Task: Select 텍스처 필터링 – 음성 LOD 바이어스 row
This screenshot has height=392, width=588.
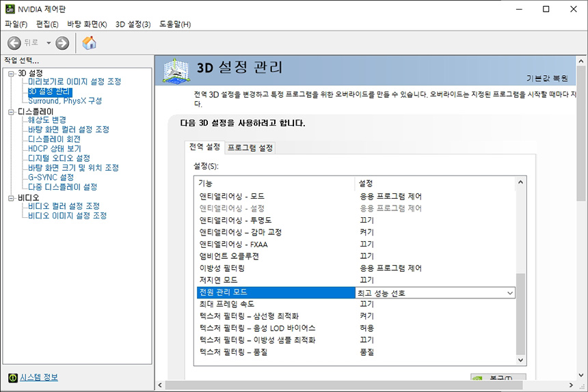Action: pyautogui.click(x=356, y=328)
